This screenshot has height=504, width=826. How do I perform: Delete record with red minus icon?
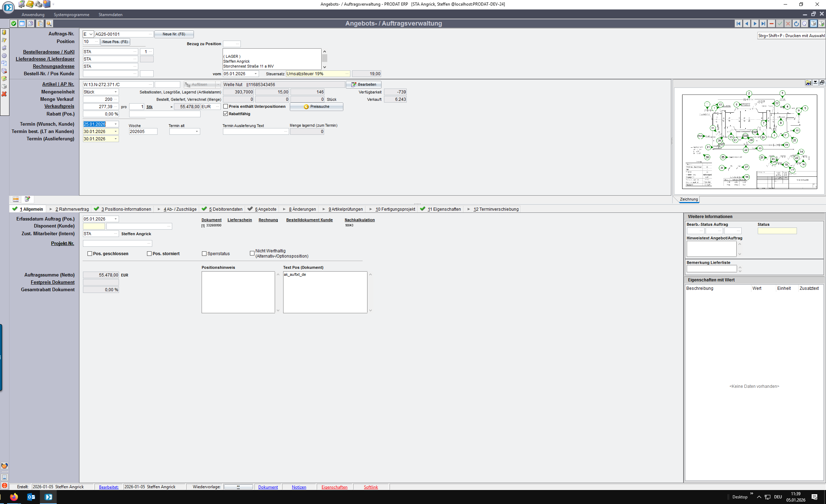point(771,23)
